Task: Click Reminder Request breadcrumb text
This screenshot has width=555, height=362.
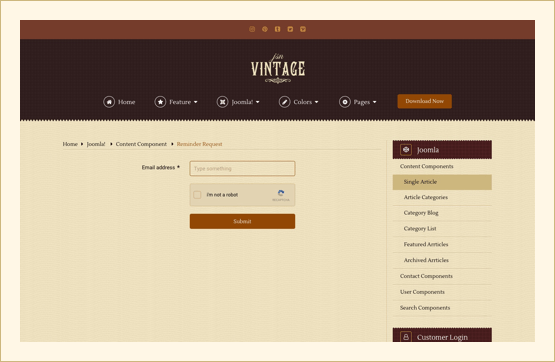Action: (199, 144)
